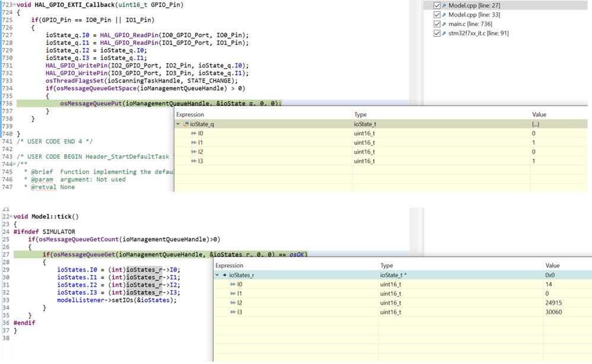Click the field icon of I1 under ioState_q
This screenshot has height=364, width=592.
[x=194, y=143]
